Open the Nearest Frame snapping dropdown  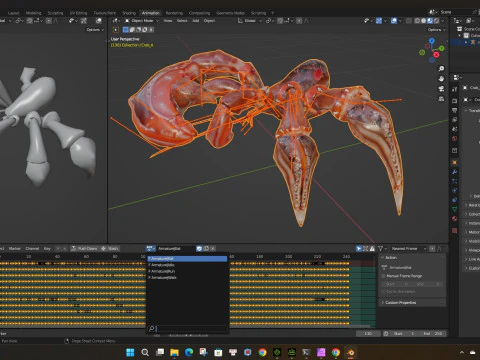pyautogui.click(x=408, y=249)
